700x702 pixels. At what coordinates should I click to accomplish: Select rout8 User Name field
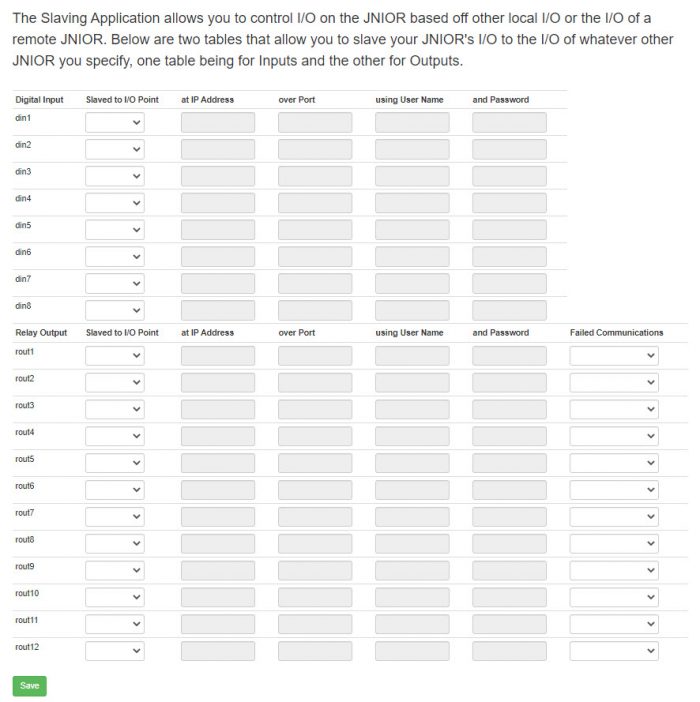pyautogui.click(x=412, y=544)
